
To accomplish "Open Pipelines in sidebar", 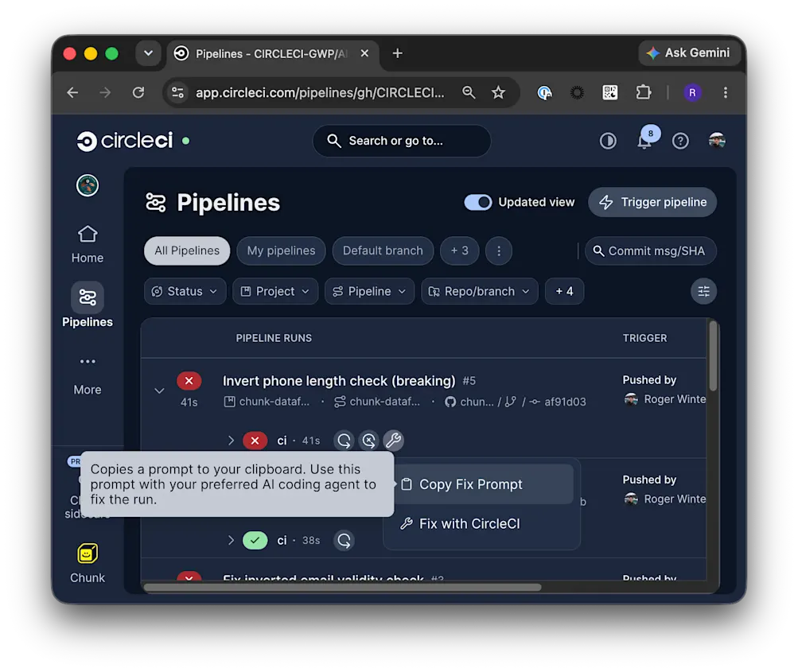I will (88, 305).
